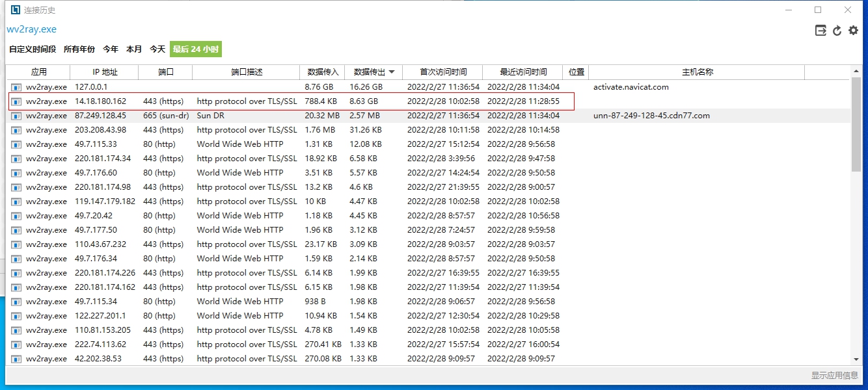This screenshot has height=390, width=868.
Task: Sort by the 数据传入 column header
Action: tap(323, 72)
